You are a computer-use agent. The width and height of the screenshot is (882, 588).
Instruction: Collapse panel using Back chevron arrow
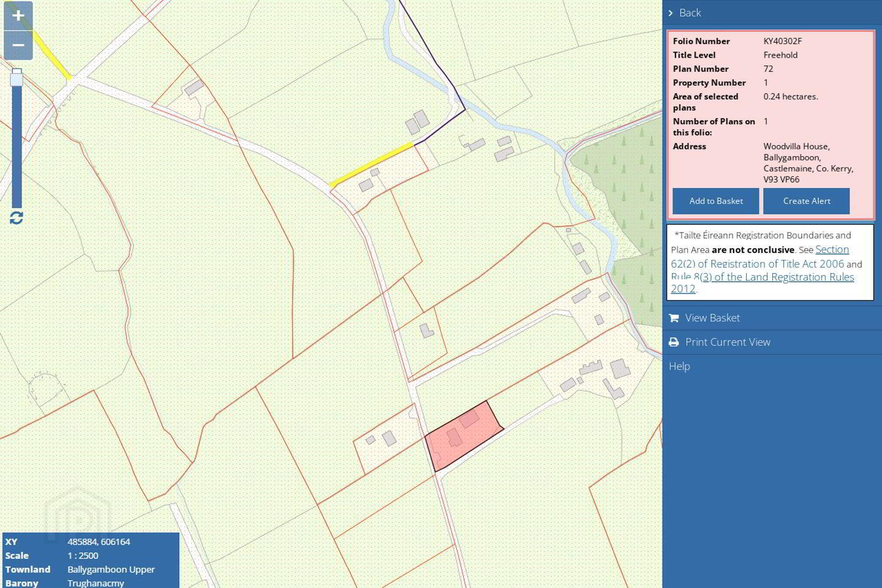pyautogui.click(x=671, y=13)
